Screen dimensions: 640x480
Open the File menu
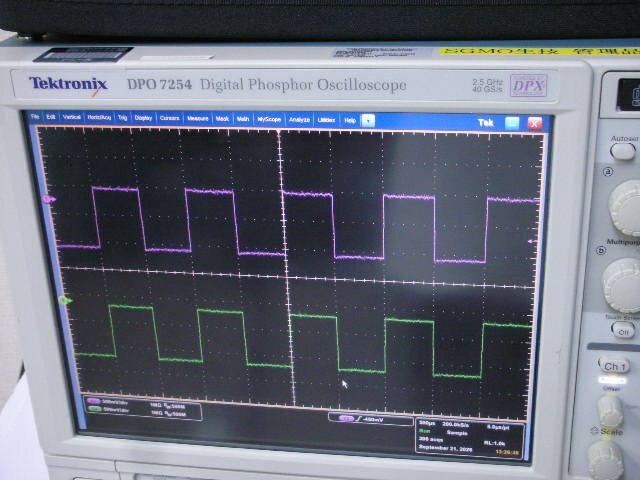[x=35, y=117]
